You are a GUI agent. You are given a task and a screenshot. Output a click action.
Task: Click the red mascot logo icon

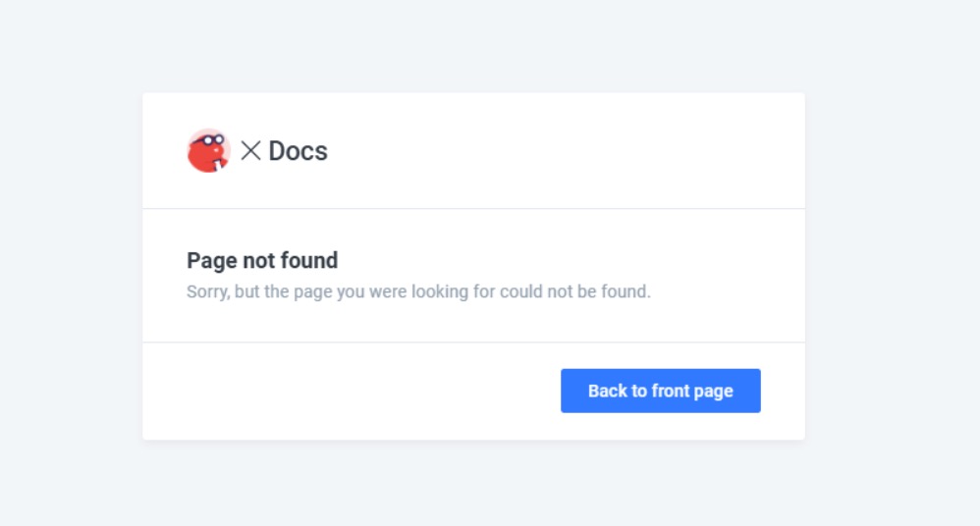[x=209, y=150]
